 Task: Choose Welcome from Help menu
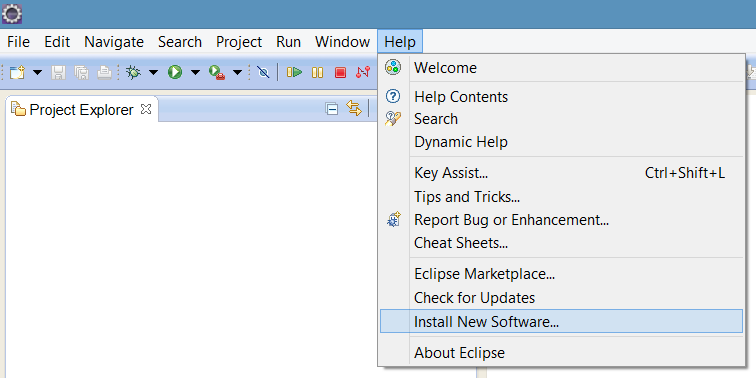pos(562,68)
